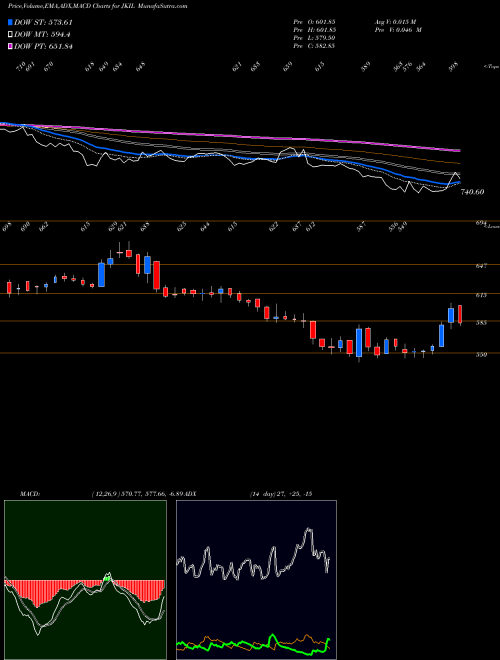This screenshot has height=660, width=500.
Task: Click the MACD panel heading
Action: [29, 494]
